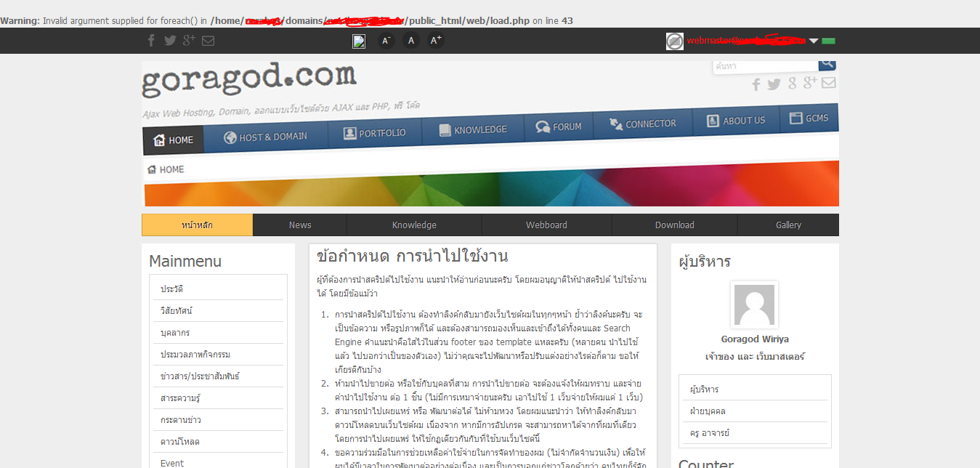Open GCMS menu item

tap(809, 118)
